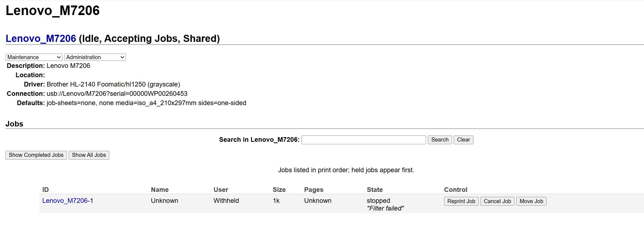Click the Name column header
Image resolution: width=644 pixels, height=245 pixels.
pos(160,190)
